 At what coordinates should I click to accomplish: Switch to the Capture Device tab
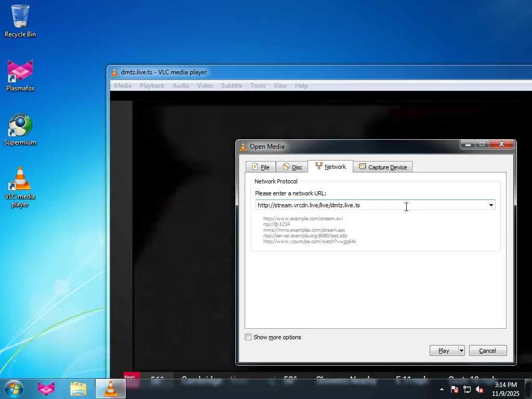[x=383, y=167]
